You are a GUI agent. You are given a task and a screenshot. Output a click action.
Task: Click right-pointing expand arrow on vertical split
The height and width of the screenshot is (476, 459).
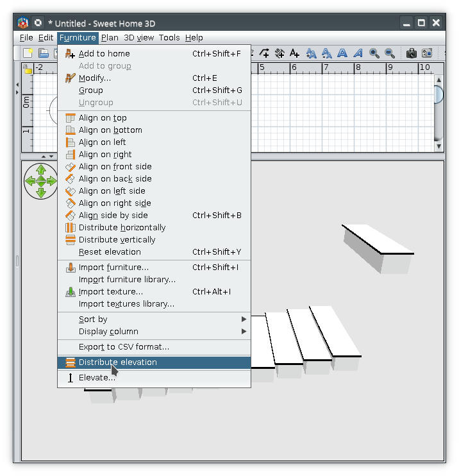(x=17, y=92)
